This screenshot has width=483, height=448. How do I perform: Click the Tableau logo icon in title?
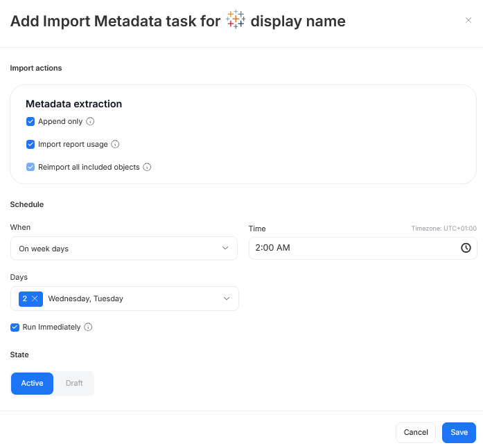click(236, 20)
